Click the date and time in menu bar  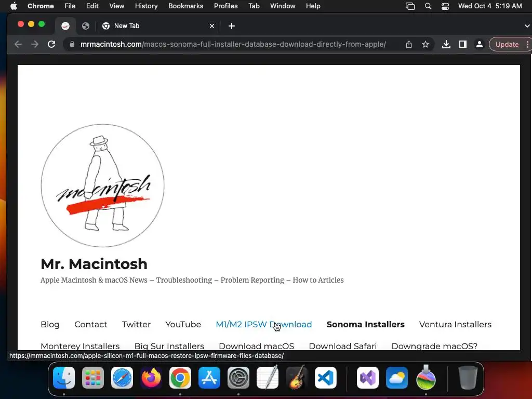(490, 6)
